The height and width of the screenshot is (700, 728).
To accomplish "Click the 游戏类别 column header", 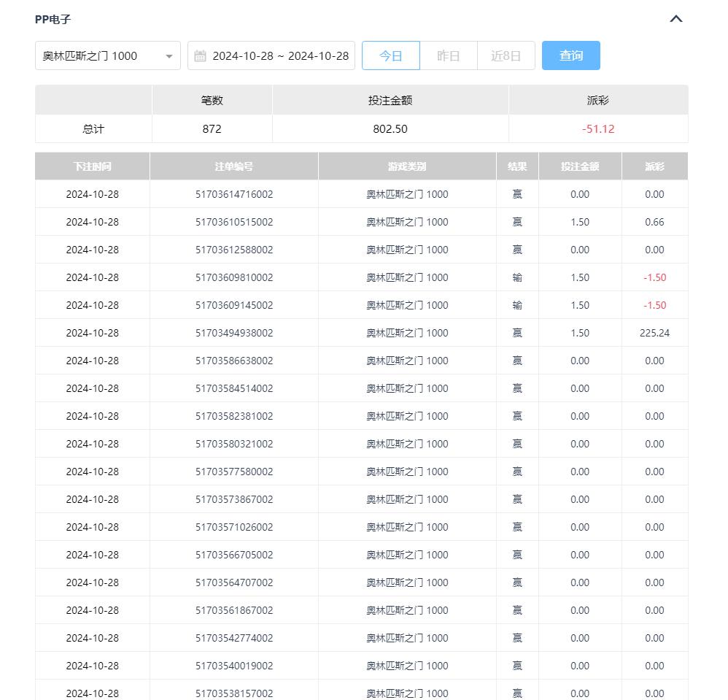I will 407,166.
